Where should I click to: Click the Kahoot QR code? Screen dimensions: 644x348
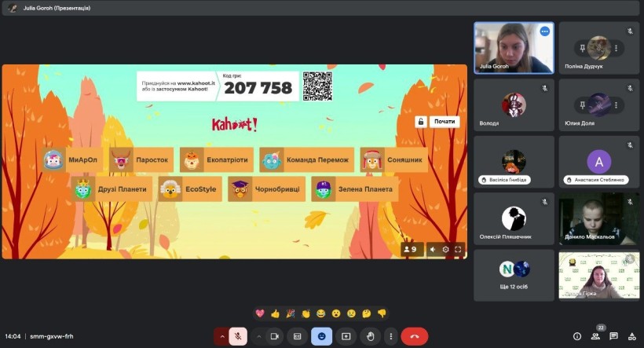point(317,86)
